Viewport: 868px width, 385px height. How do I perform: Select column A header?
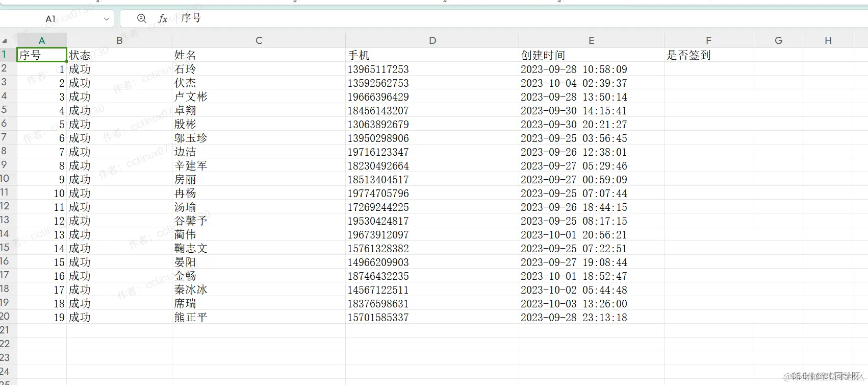pyautogui.click(x=42, y=40)
